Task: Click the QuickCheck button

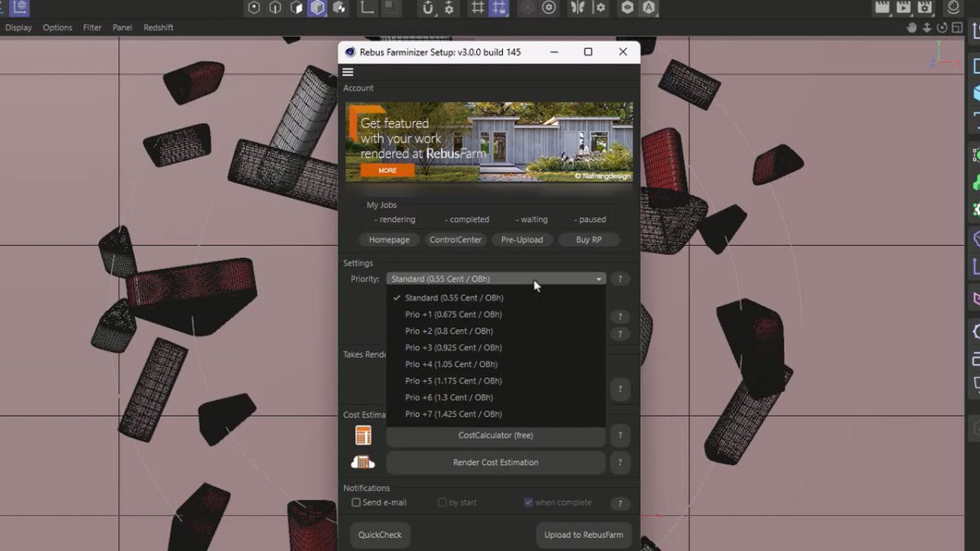Action: (380, 535)
